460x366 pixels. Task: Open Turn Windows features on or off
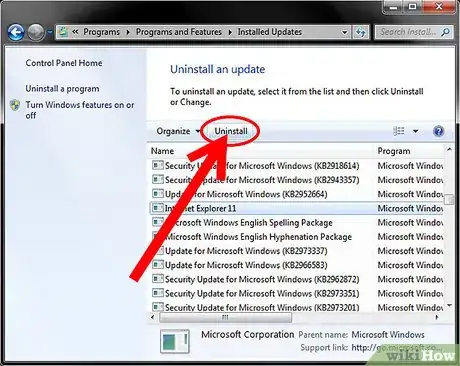tap(80, 110)
